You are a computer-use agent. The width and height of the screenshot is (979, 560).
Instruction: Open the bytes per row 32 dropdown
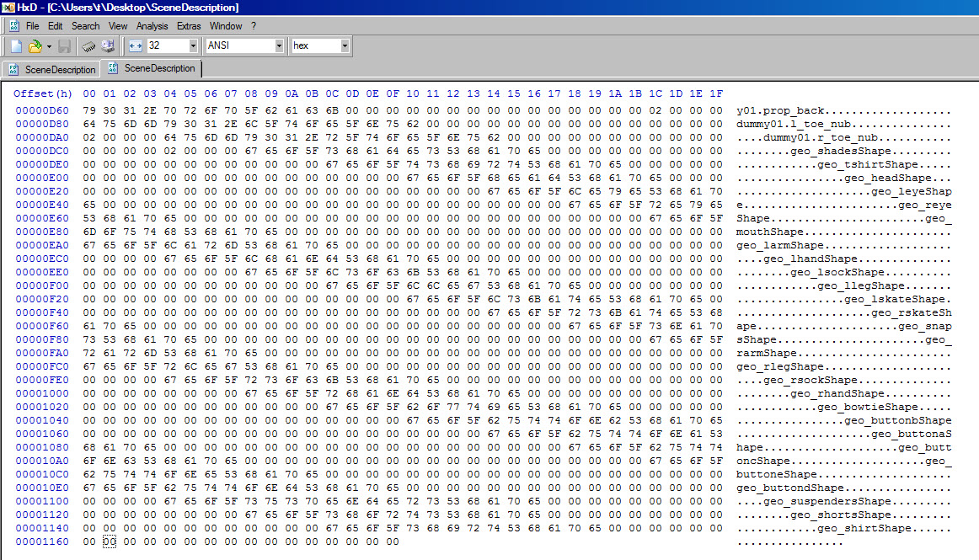(x=193, y=45)
